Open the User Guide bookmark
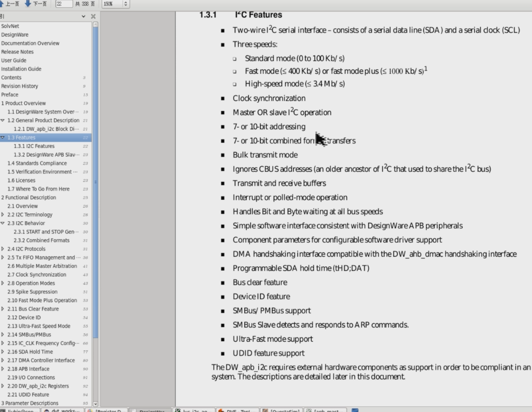 pyautogui.click(x=14, y=60)
